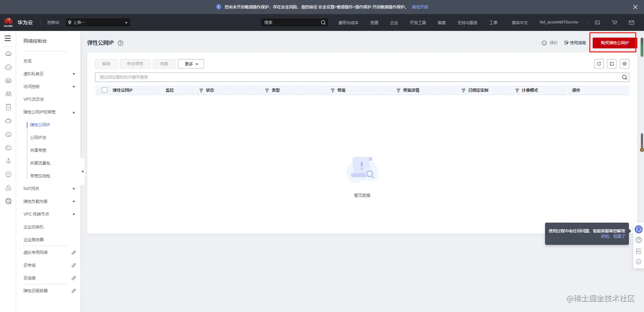
Task: Open the smart customer service assistant
Action: pos(639,229)
